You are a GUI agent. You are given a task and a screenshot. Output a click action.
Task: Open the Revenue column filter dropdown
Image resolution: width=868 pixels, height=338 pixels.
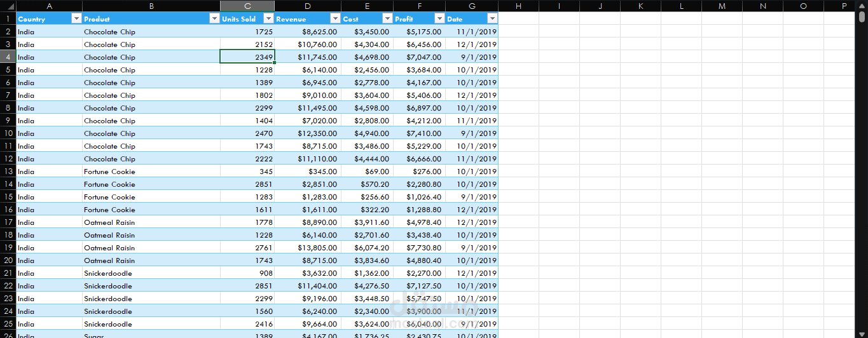(x=335, y=18)
